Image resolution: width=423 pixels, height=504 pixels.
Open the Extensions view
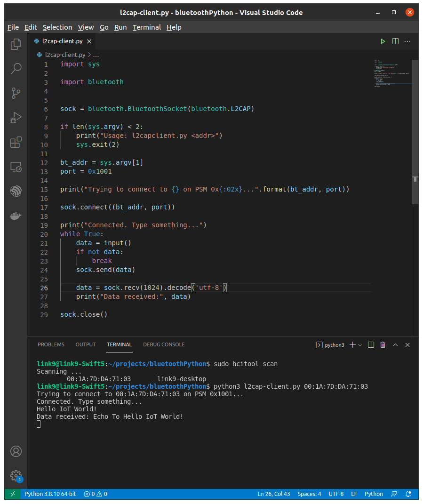16,142
